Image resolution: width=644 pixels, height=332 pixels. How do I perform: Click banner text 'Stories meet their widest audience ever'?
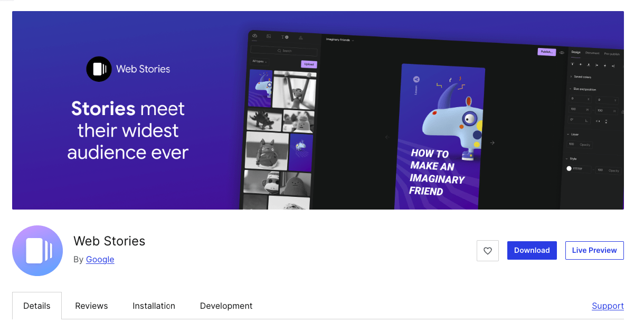(x=128, y=130)
